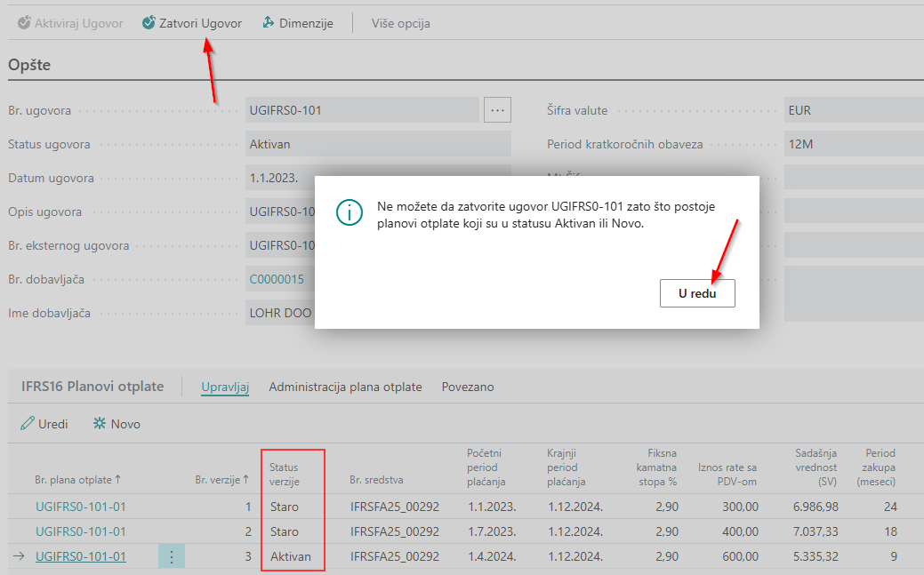Click the Šifra valute field showing EUR
This screenshot has width=924, height=575.
click(x=854, y=110)
